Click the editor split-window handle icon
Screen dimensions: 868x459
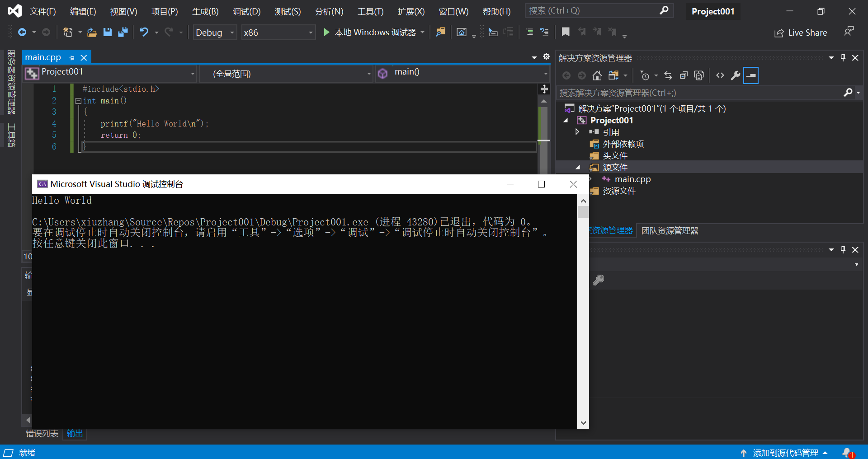pos(544,89)
